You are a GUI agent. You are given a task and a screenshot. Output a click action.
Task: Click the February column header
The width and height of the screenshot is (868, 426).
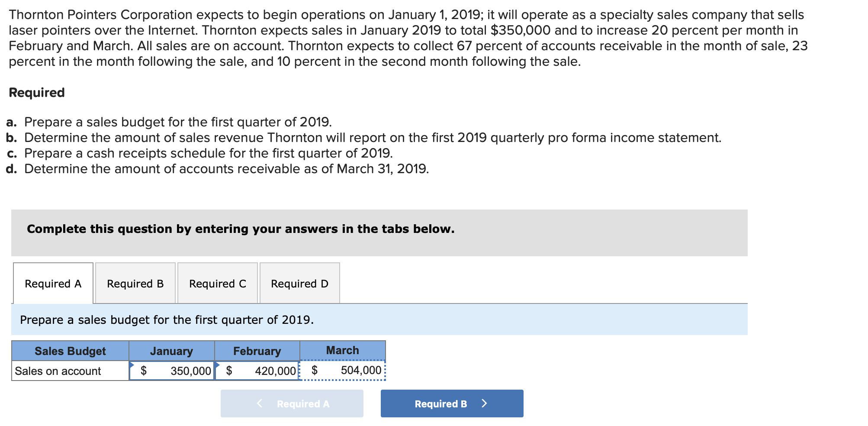point(257,351)
